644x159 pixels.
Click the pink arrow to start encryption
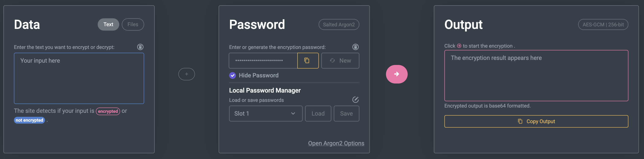[x=396, y=74]
